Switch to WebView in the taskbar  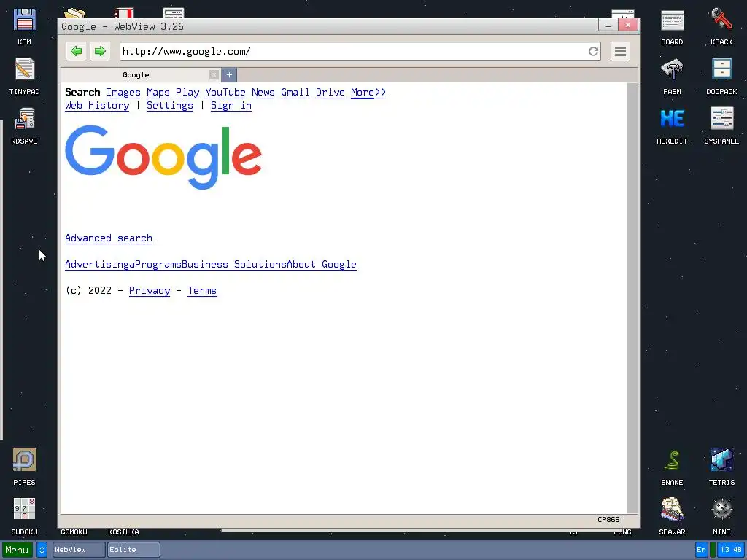click(x=79, y=550)
